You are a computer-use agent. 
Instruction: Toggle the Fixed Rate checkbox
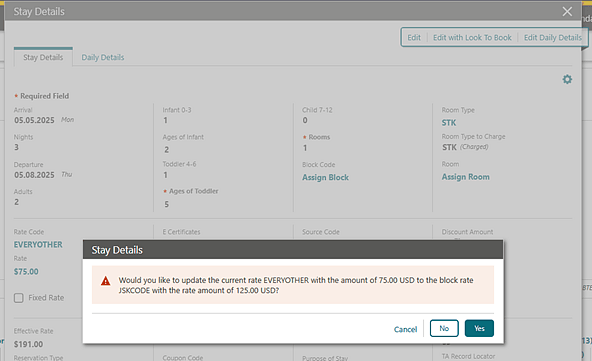(18, 298)
